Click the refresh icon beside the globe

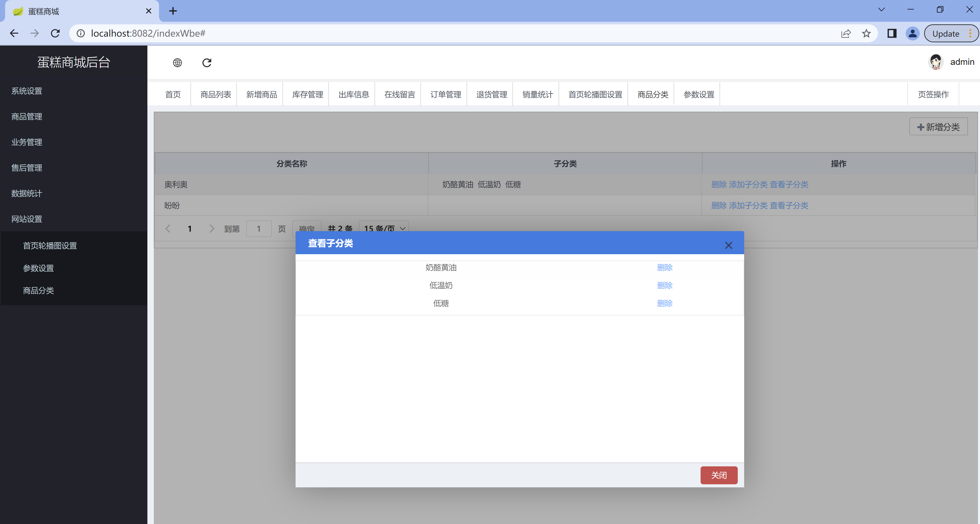(x=207, y=63)
